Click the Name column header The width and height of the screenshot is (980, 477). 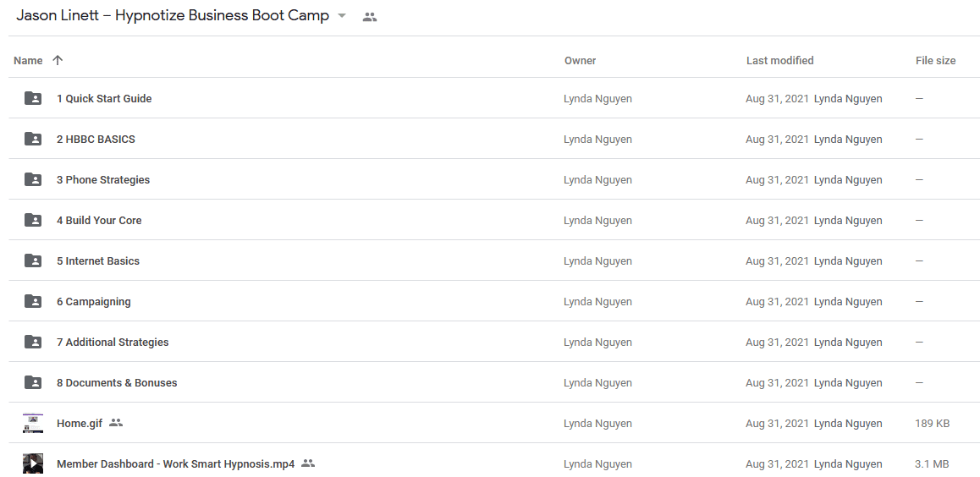click(x=28, y=61)
